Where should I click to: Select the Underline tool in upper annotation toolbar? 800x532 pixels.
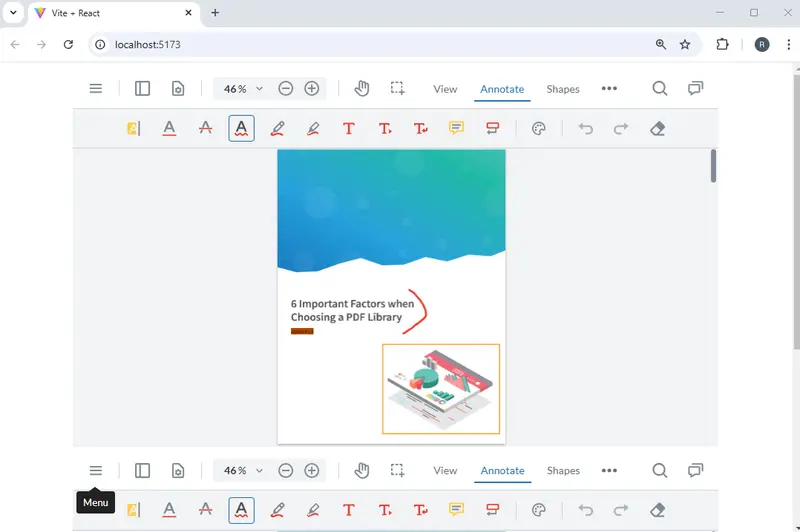pyautogui.click(x=169, y=129)
